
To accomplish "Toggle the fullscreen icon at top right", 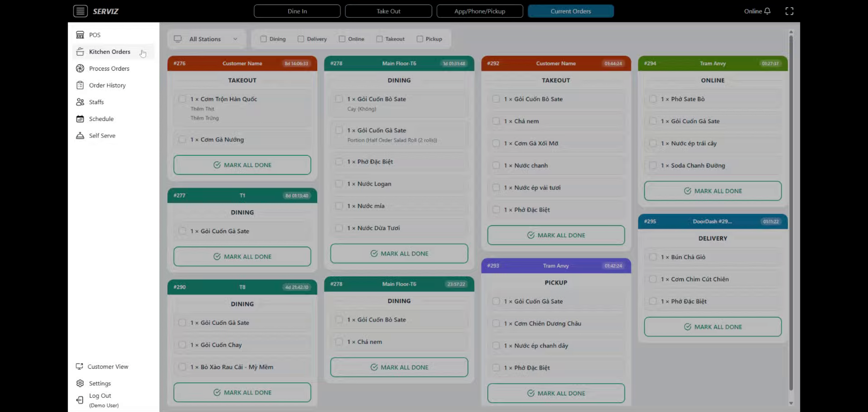I will click(x=789, y=11).
